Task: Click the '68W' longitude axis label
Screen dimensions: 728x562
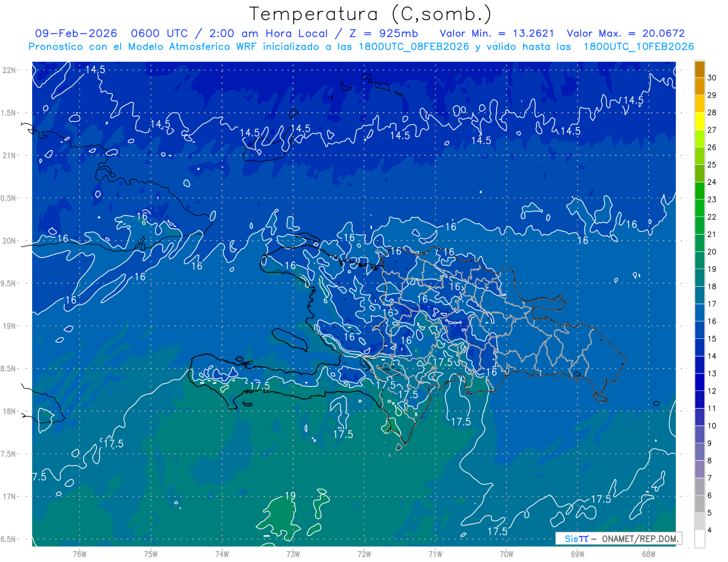Action: pos(649,554)
